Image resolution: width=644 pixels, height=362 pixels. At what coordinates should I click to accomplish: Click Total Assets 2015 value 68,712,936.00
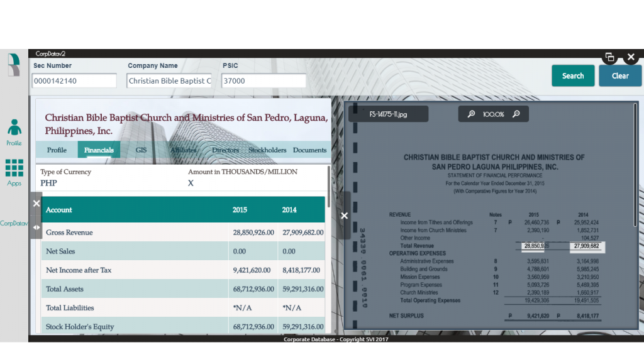tap(253, 289)
